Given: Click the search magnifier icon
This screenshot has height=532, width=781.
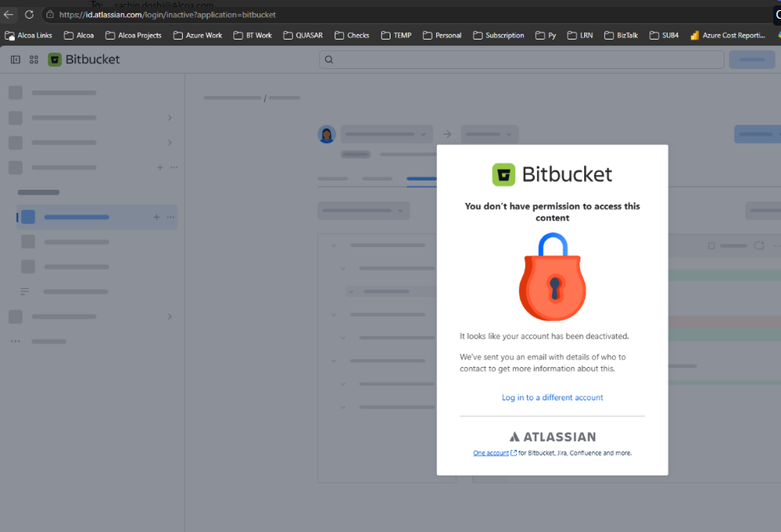Looking at the screenshot, I should pyautogui.click(x=328, y=59).
